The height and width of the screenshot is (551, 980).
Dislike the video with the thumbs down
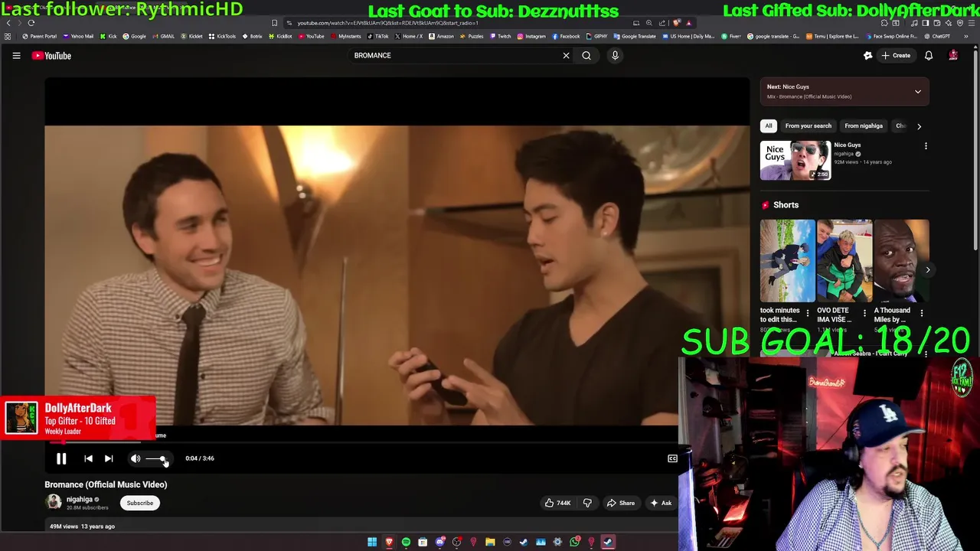pyautogui.click(x=587, y=503)
